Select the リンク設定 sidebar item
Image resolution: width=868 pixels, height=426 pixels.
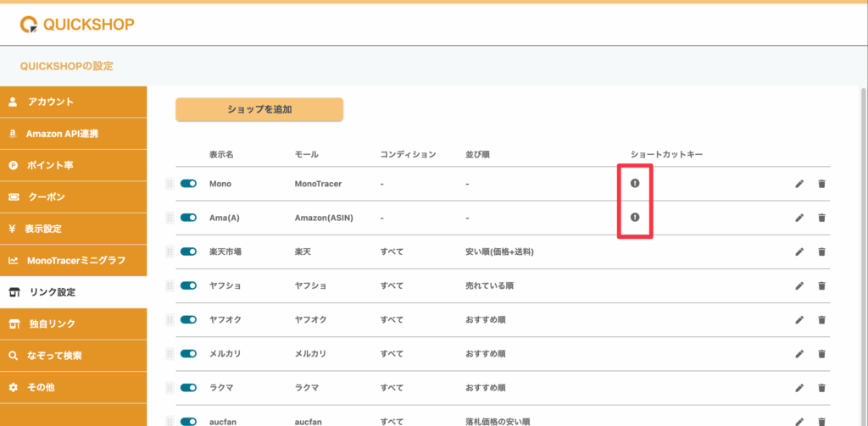[x=73, y=292]
